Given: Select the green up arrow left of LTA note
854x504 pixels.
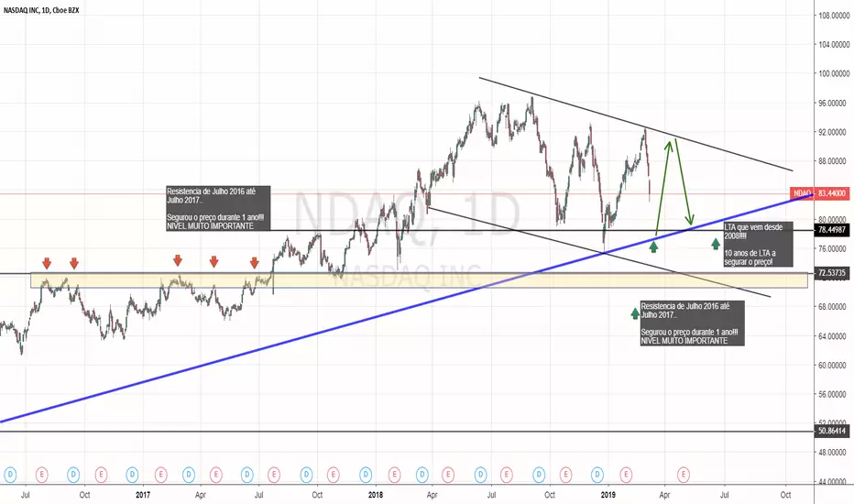Looking at the screenshot, I should [715, 244].
